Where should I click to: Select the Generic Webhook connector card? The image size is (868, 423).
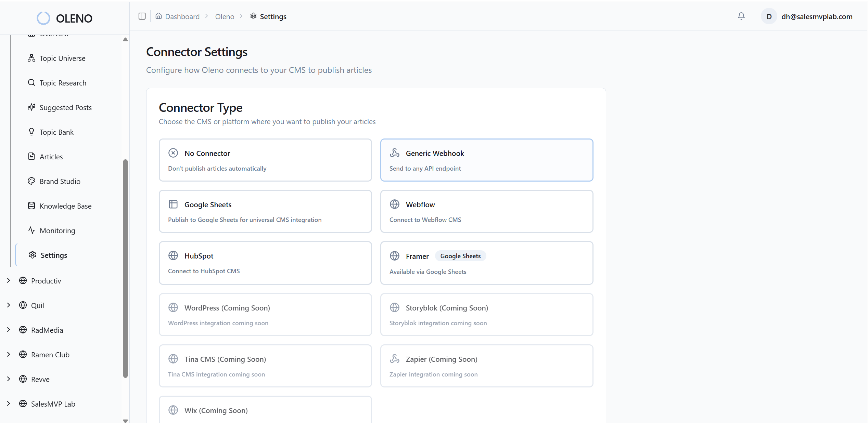(x=486, y=160)
